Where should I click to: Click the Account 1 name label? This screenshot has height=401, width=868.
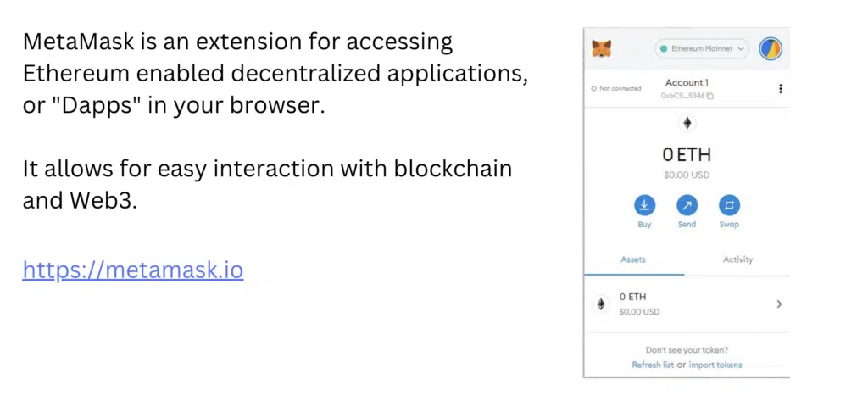687,82
